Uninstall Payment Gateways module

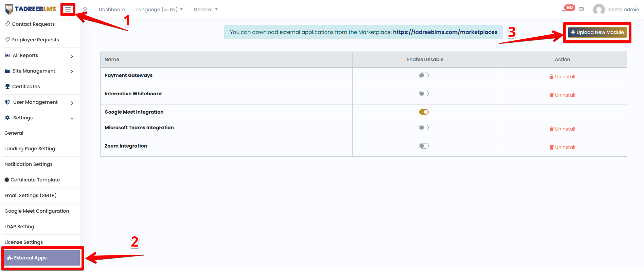(x=562, y=77)
